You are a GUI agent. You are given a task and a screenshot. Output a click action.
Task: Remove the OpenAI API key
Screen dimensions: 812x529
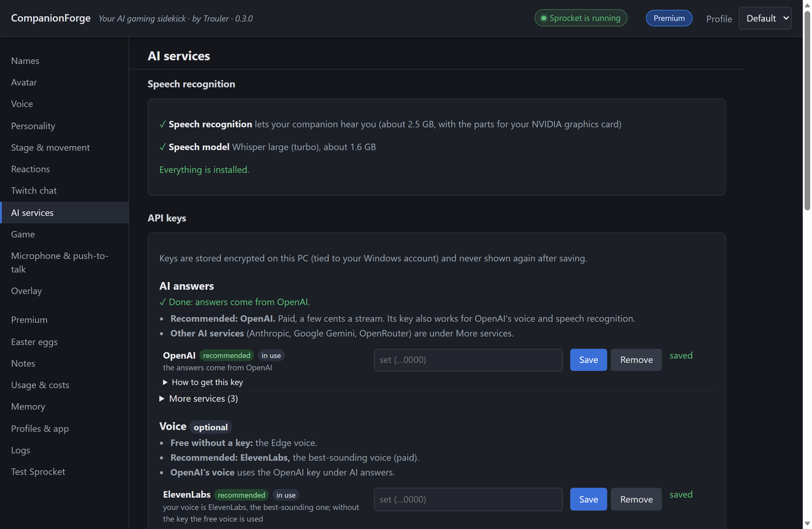[636, 360]
